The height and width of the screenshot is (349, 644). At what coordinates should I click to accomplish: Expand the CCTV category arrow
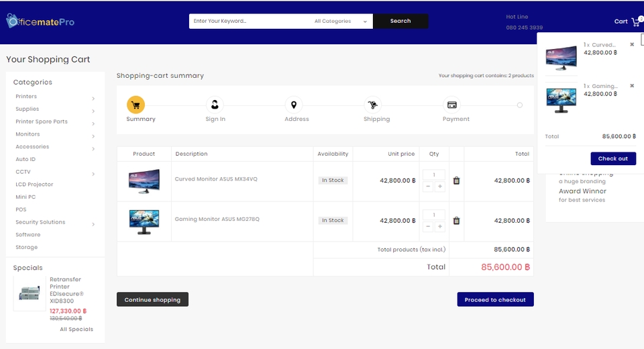pos(93,174)
